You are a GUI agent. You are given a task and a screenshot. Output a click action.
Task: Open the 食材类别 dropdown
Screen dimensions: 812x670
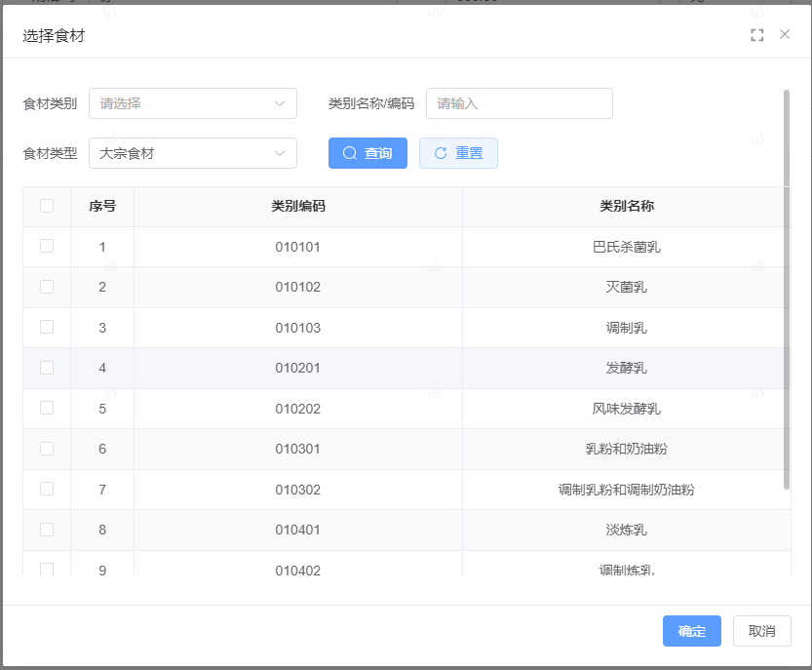[x=192, y=103]
